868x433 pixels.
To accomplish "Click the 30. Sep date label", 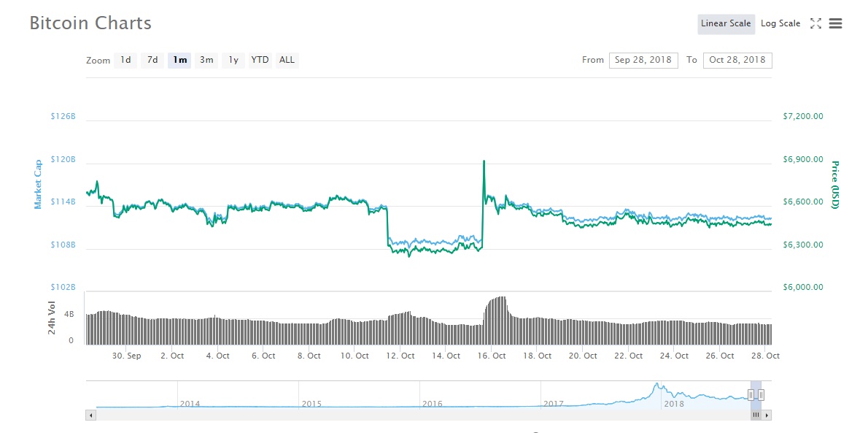I will coord(127,356).
